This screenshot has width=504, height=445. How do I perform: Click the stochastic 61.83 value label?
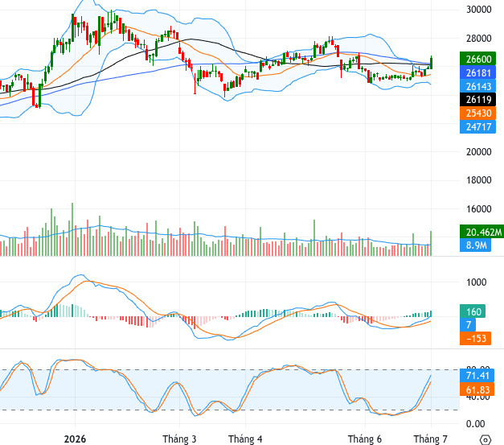click(477, 389)
